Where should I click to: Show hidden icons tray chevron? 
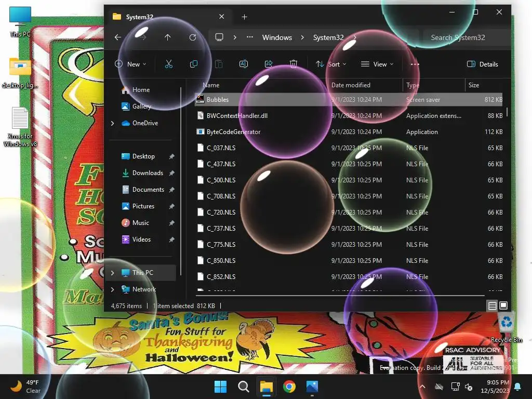(422, 387)
